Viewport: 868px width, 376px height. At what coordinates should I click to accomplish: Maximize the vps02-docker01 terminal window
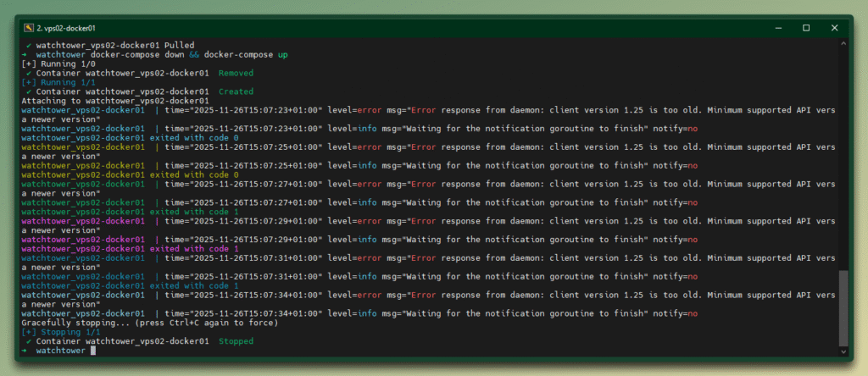[806, 28]
